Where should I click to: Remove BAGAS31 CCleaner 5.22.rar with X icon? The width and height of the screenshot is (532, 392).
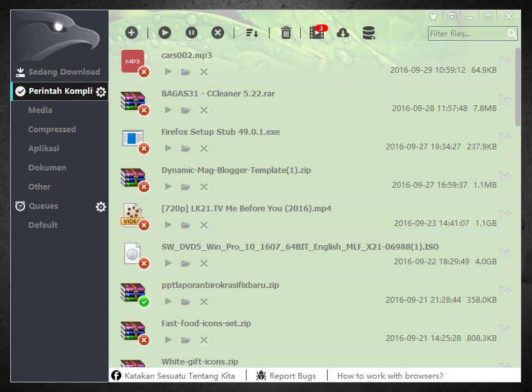click(204, 110)
